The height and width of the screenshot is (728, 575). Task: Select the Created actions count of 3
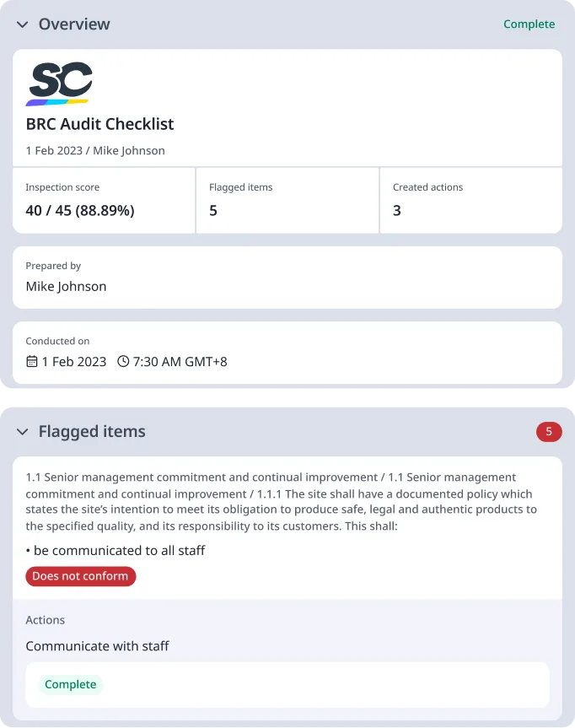(396, 210)
